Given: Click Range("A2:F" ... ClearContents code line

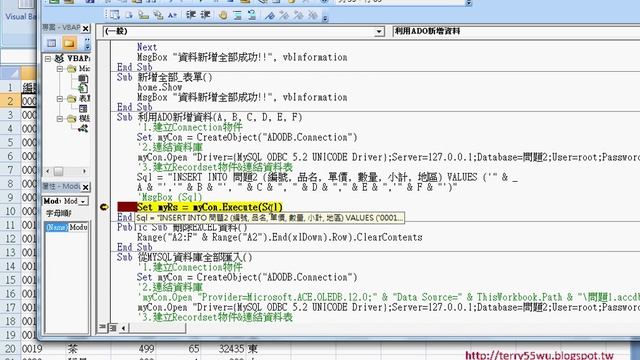Looking at the screenshot, I should [280, 237].
